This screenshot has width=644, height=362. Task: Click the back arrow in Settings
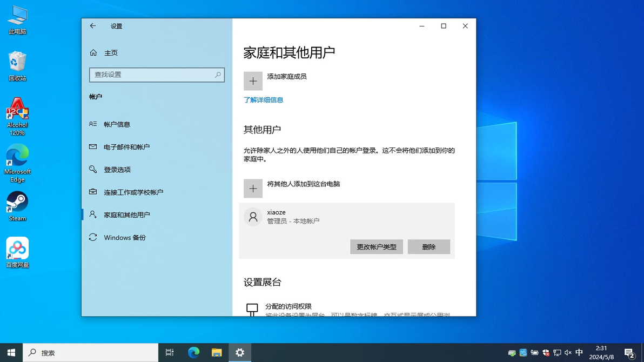pos(93,26)
